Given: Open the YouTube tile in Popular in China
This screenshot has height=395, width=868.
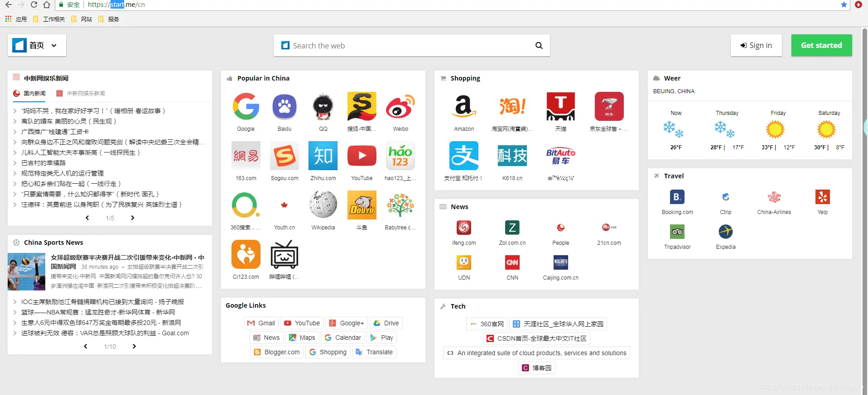Looking at the screenshot, I should 362,156.
